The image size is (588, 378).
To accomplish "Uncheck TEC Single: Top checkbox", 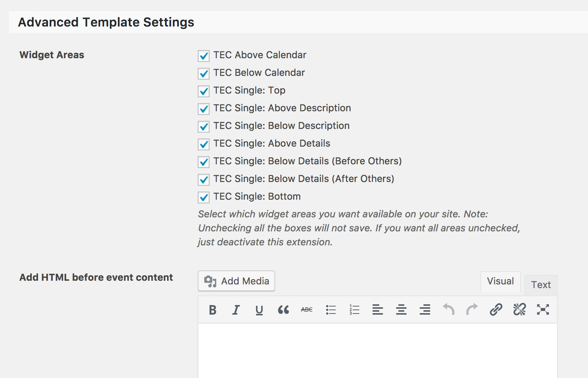I will click(x=204, y=91).
